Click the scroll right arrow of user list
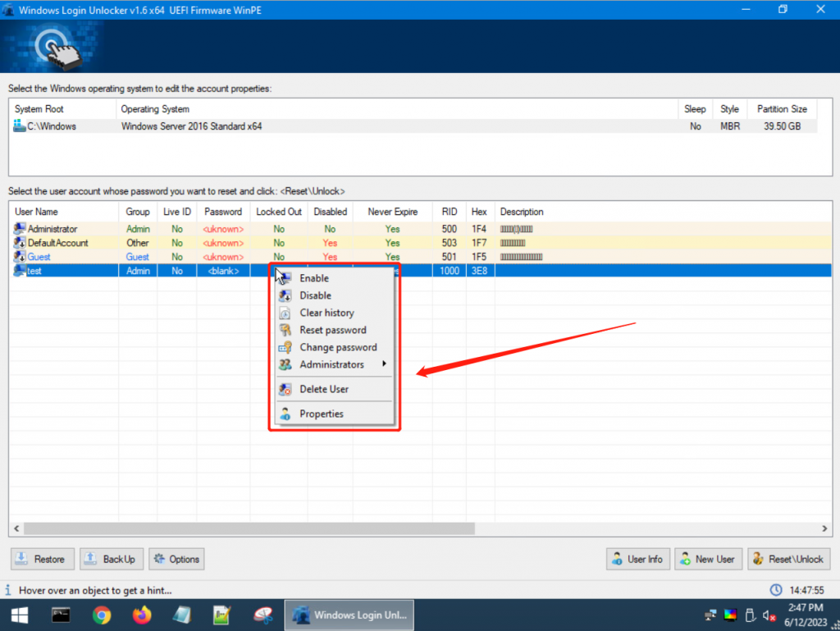This screenshot has height=631, width=840. pos(824,528)
